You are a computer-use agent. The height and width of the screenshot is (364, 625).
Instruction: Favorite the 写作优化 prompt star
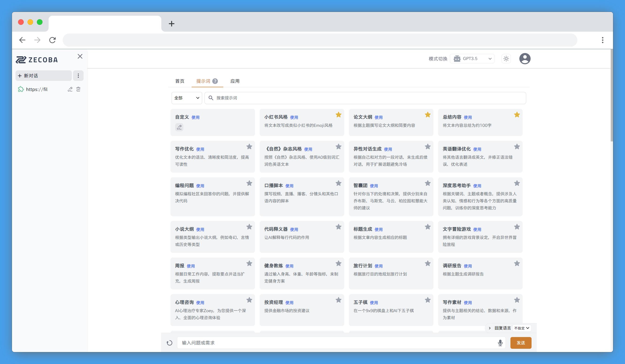(x=249, y=147)
